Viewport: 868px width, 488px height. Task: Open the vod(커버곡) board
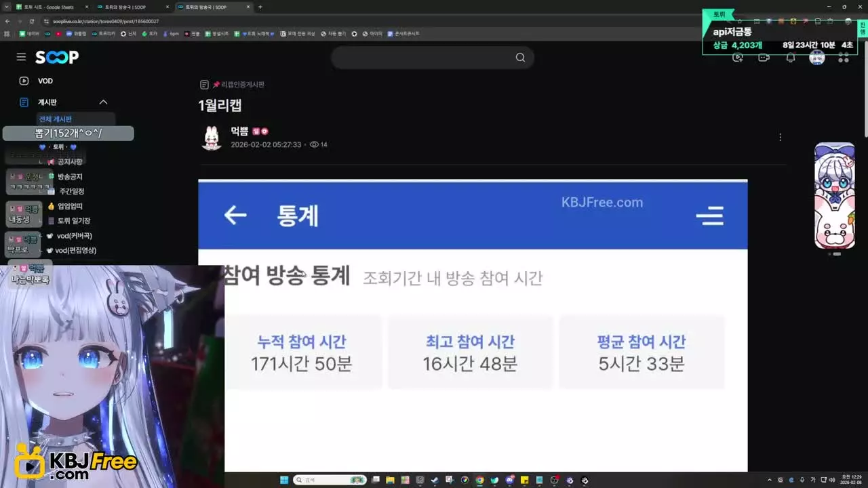click(74, 236)
